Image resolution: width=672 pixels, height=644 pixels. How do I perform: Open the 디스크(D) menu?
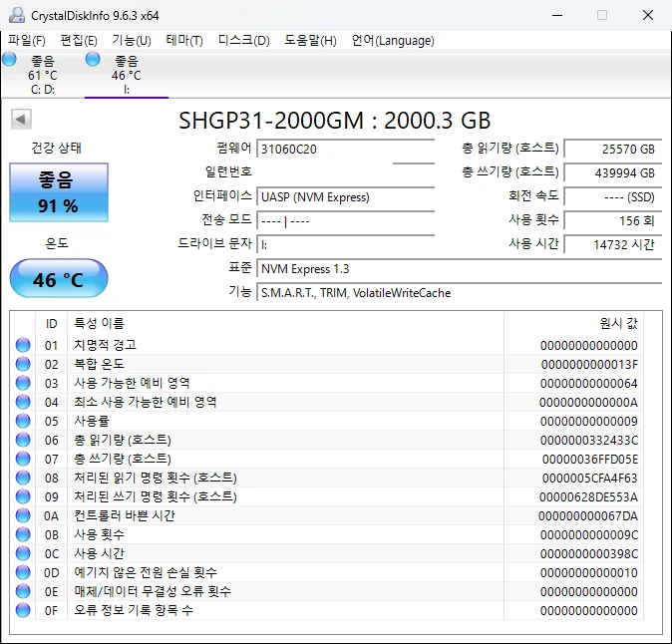coord(244,41)
